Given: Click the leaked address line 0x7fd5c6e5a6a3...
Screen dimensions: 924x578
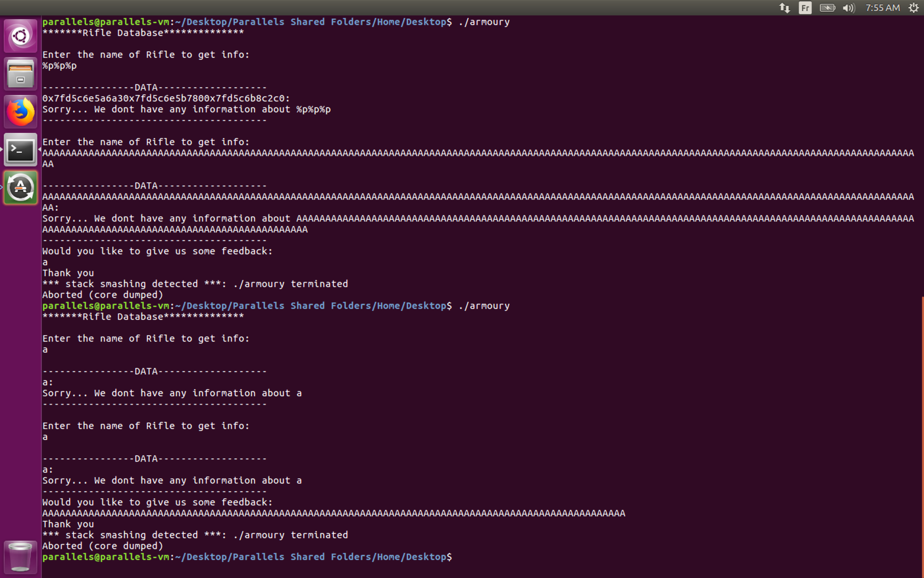Looking at the screenshot, I should [166, 98].
